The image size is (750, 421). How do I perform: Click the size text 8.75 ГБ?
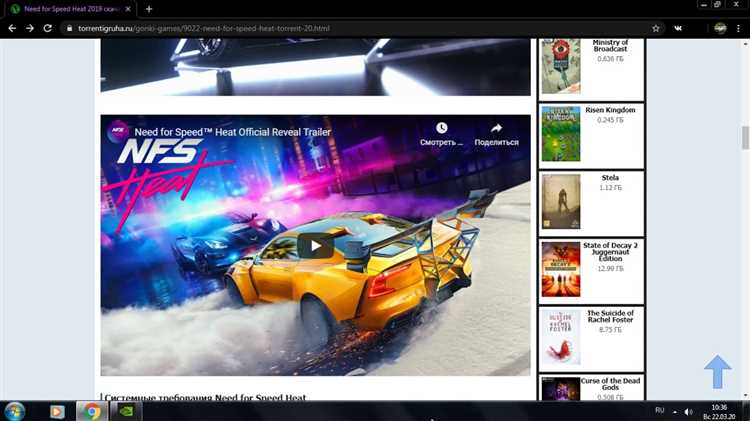tap(610, 330)
